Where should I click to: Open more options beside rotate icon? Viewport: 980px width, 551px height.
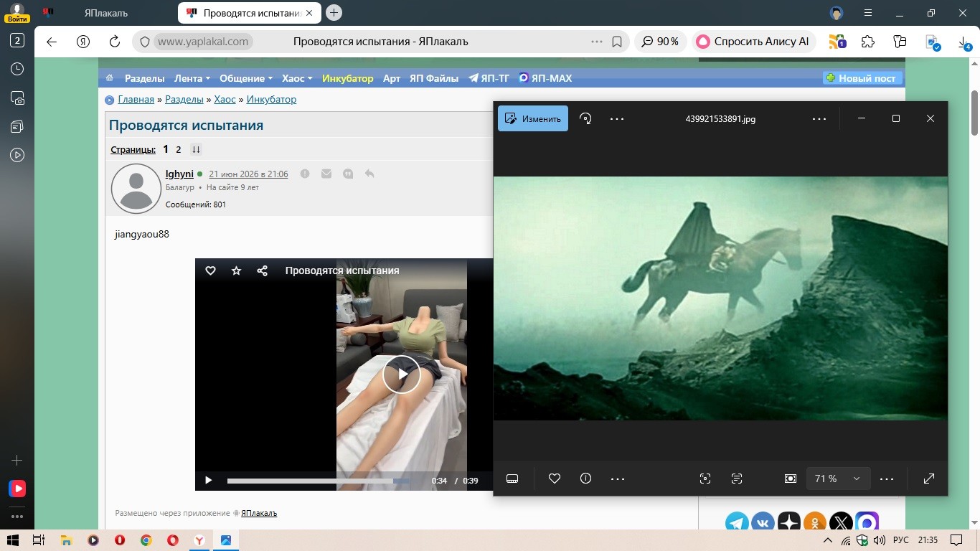point(617,118)
